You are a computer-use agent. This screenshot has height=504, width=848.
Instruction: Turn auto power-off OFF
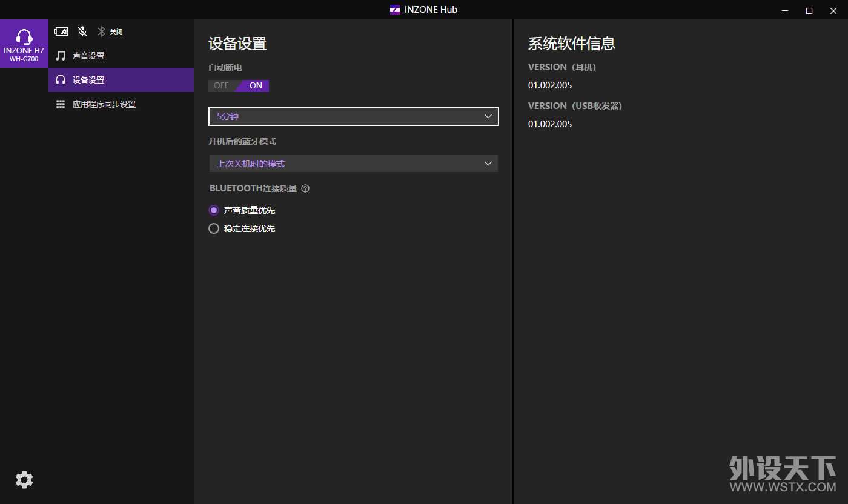tap(222, 85)
